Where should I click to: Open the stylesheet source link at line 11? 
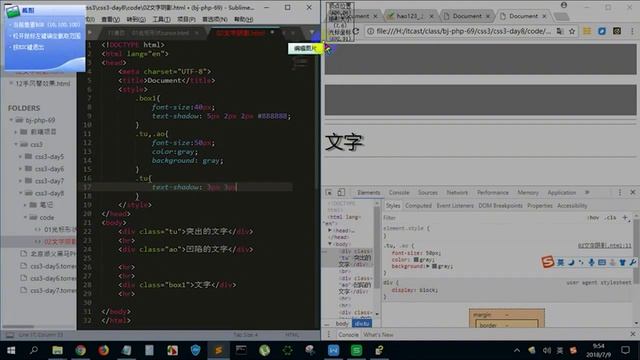click(604, 245)
